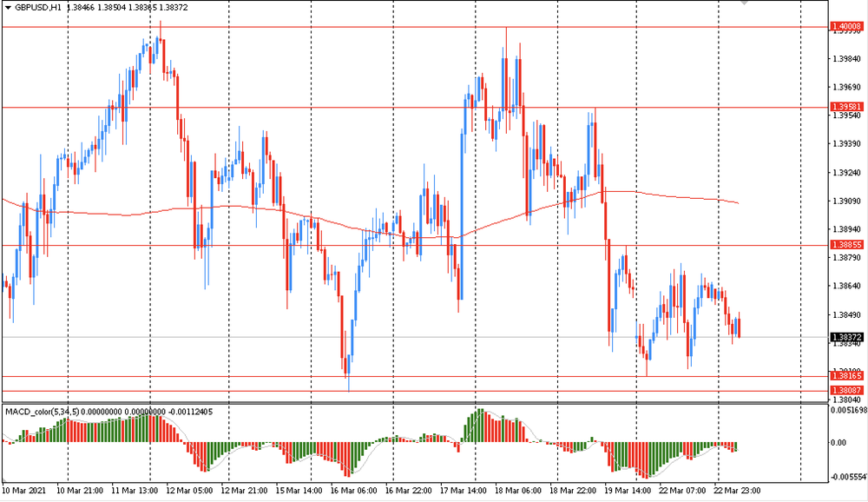The width and height of the screenshot is (868, 502).
Task: Click the current price label 1.38372
Action: [847, 337]
